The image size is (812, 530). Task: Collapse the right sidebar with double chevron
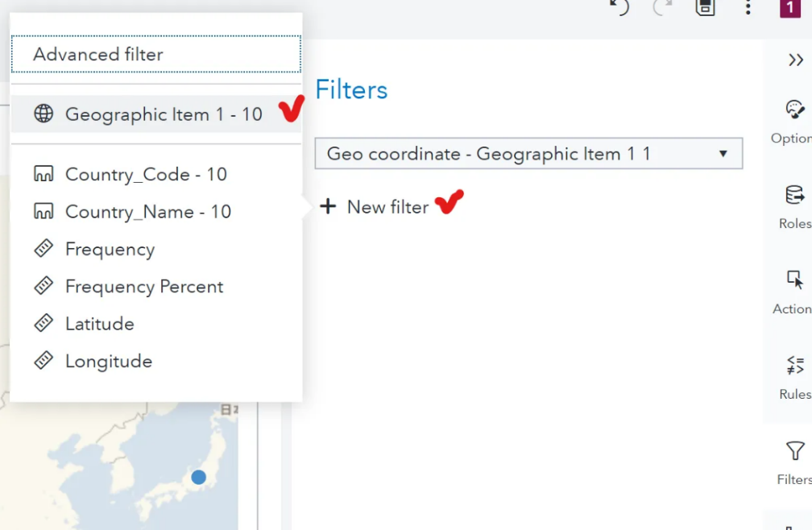796,59
